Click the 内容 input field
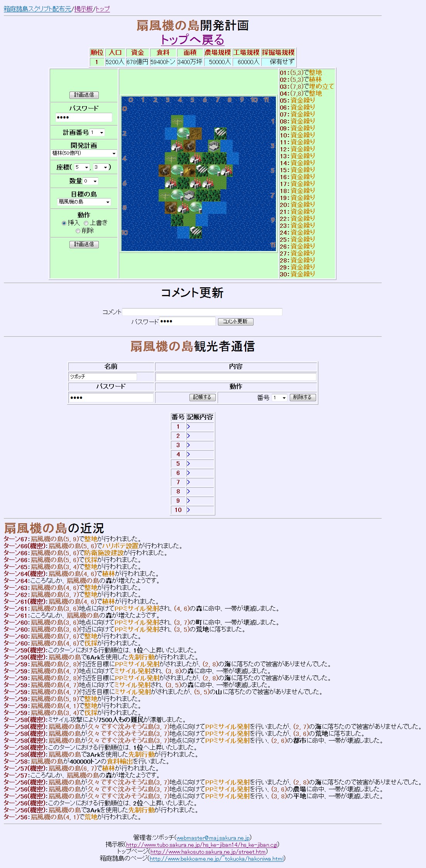The width and height of the screenshot is (426, 868). point(236,376)
